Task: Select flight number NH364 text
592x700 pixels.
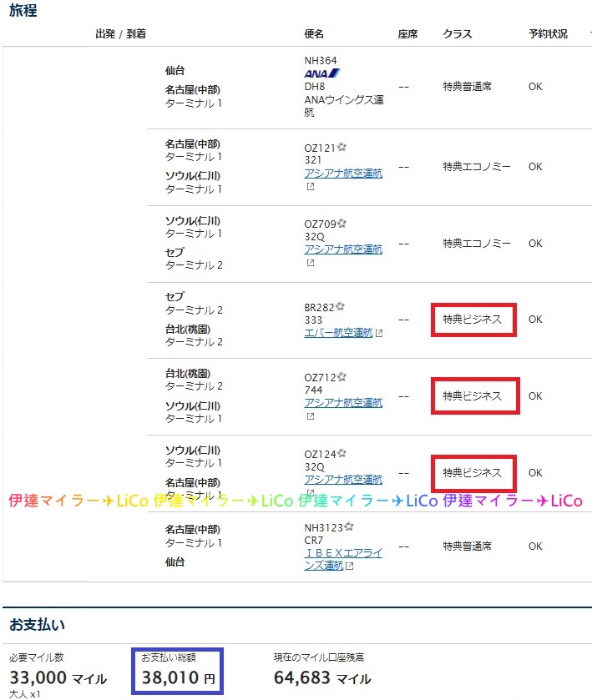Action: tap(321, 61)
